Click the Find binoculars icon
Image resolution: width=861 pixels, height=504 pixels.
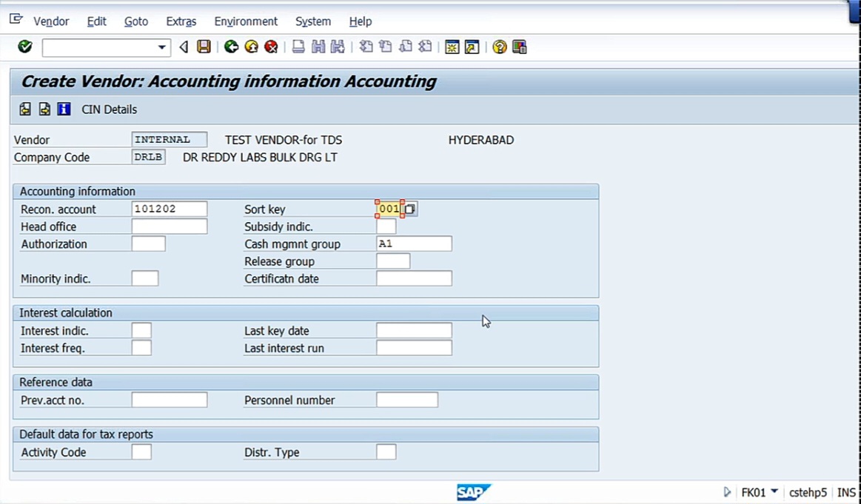click(318, 47)
